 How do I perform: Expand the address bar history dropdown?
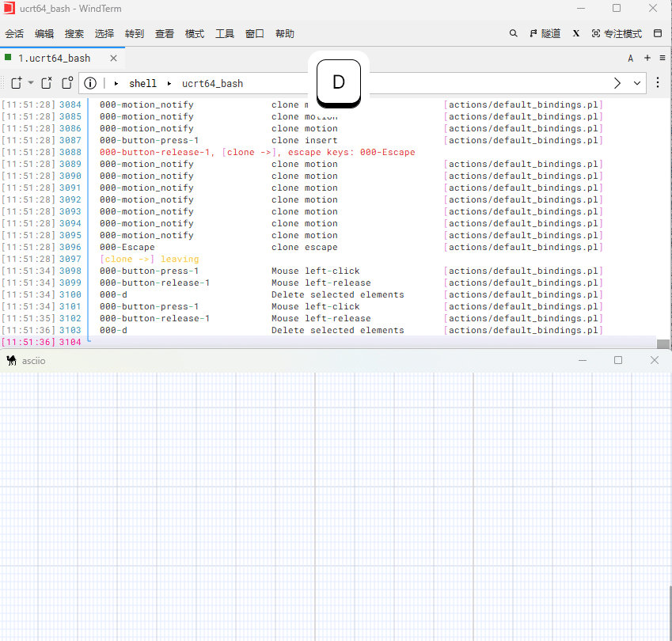637,83
